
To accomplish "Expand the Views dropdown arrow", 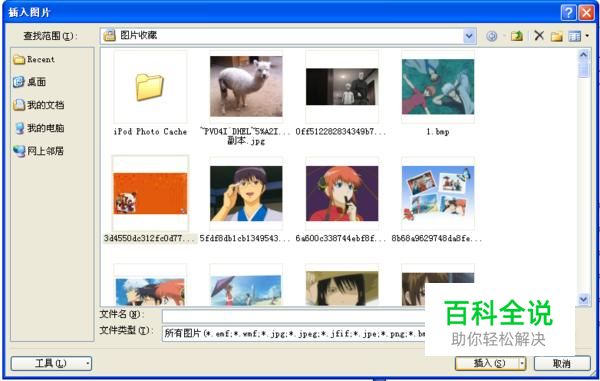I will coord(587,36).
